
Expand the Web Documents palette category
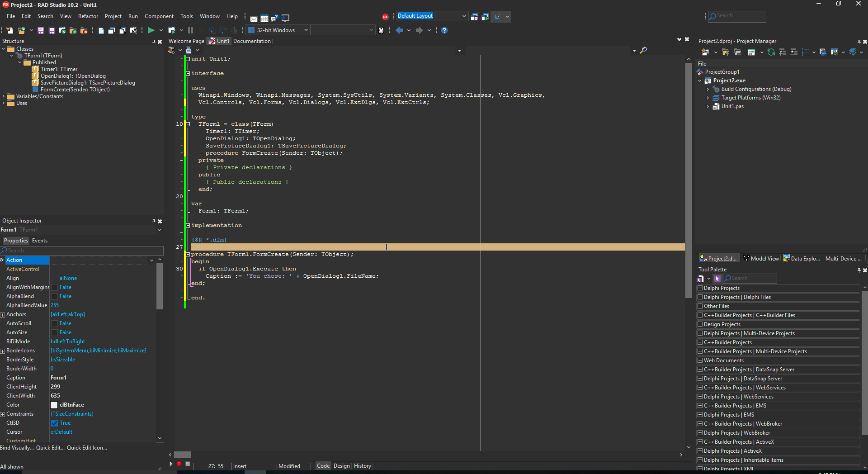(700, 360)
